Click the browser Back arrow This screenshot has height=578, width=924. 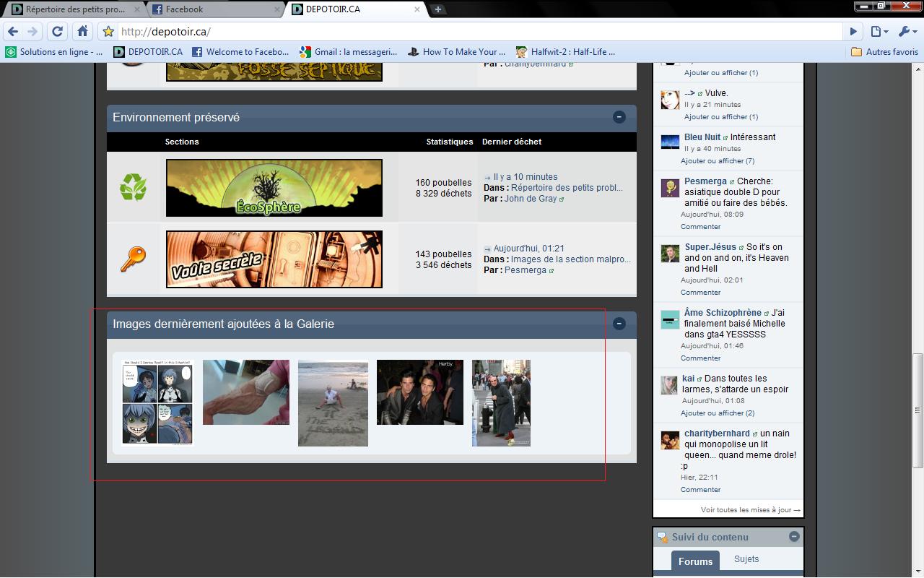click(x=13, y=32)
